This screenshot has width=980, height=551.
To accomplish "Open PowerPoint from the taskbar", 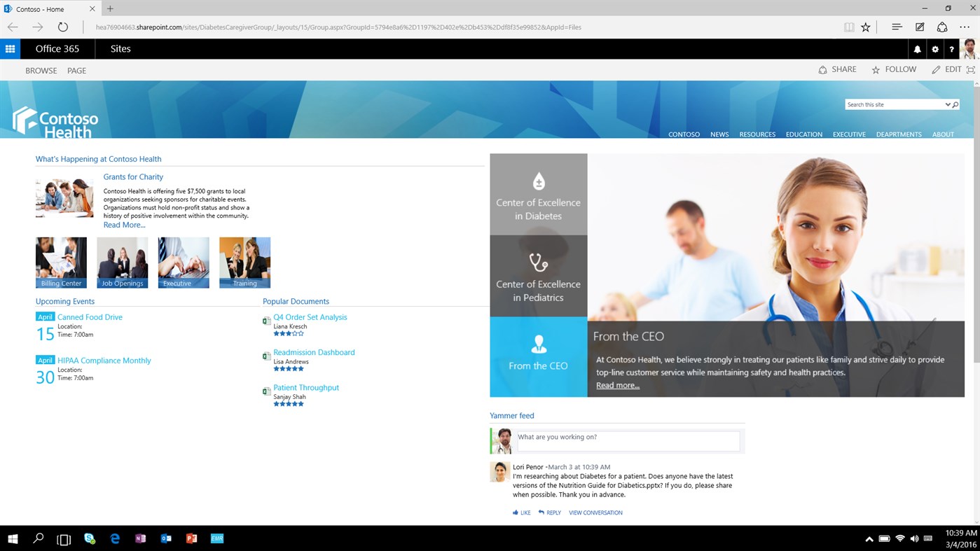I will pos(191,538).
